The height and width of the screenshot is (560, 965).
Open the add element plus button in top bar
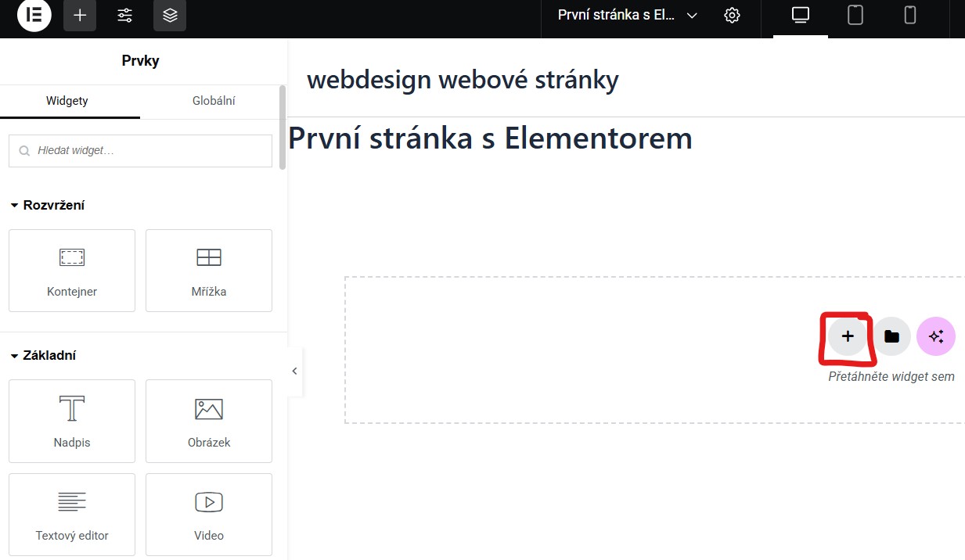pos(80,16)
